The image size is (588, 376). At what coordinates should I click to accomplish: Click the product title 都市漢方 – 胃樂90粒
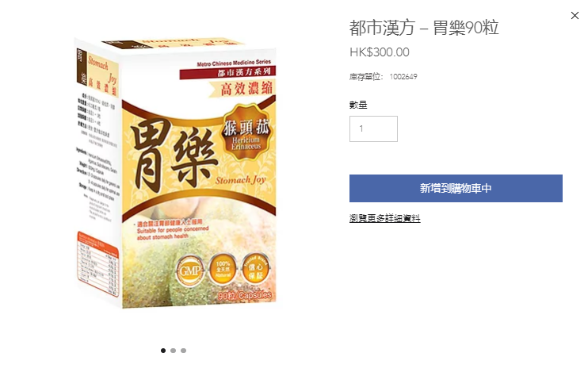point(424,28)
